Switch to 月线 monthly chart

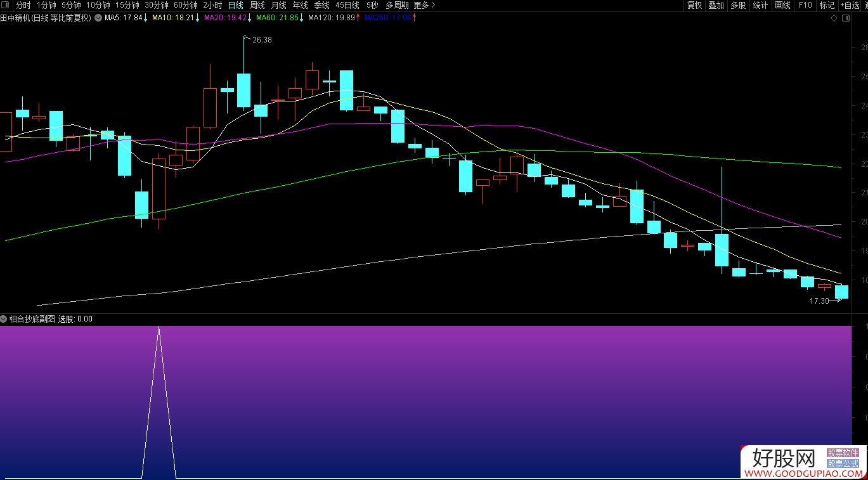tap(278, 5)
